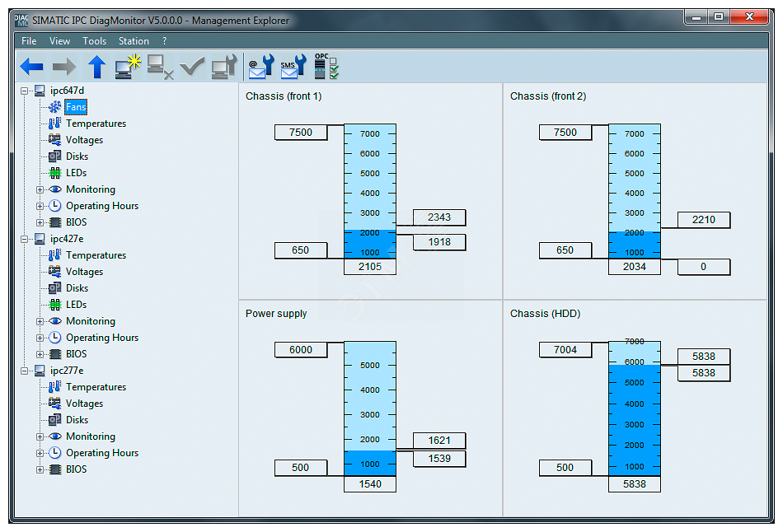Open e-mail notification settings icon

(x=260, y=68)
